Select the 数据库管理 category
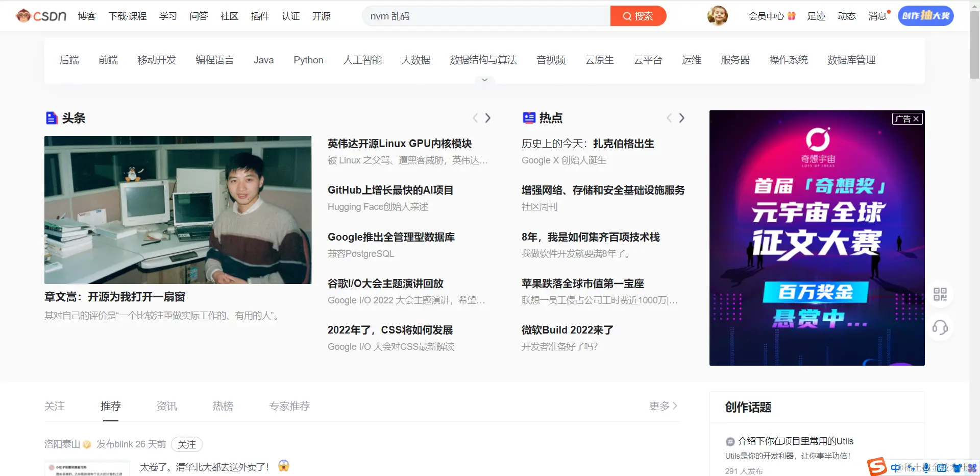 (x=851, y=60)
